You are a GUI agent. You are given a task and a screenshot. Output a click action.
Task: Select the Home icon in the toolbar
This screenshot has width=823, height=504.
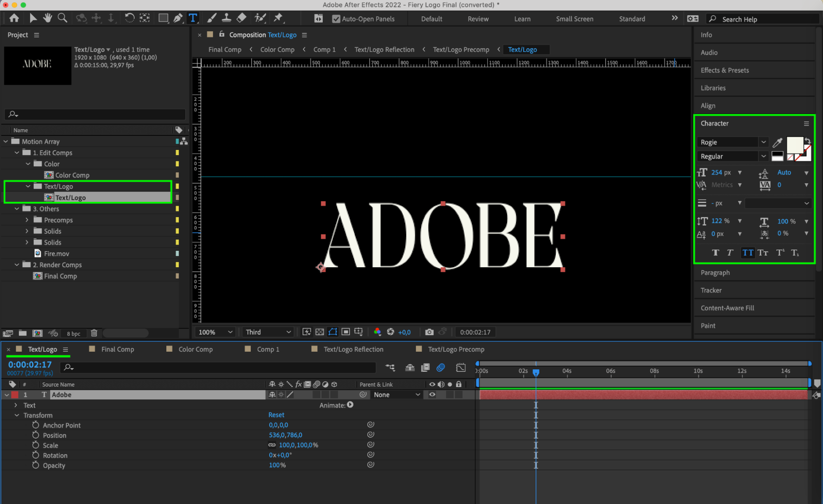click(x=14, y=18)
